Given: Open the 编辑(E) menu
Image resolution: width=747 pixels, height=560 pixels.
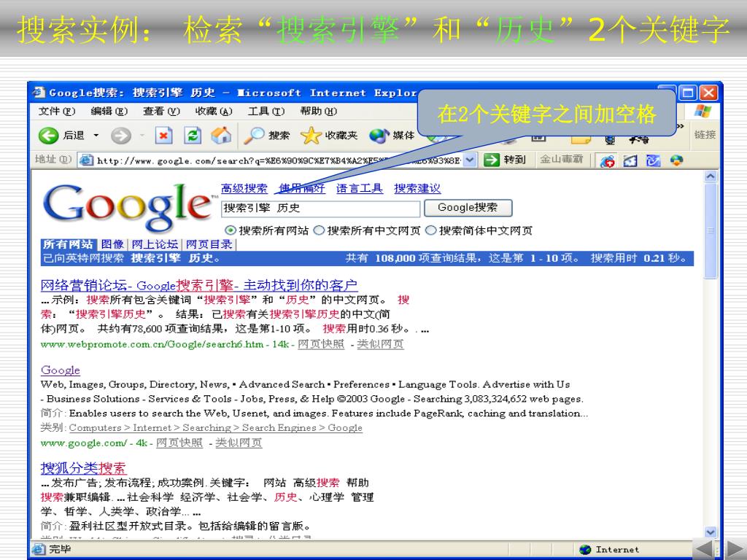Looking at the screenshot, I should click(x=109, y=111).
